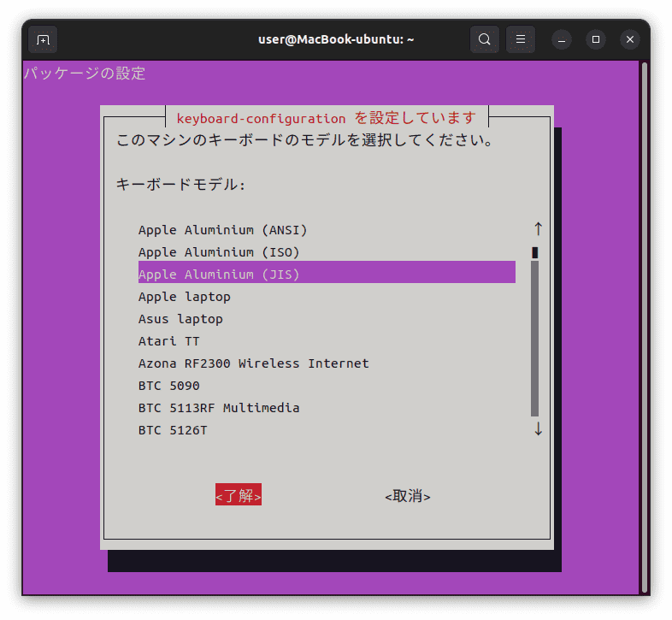Open terminal search

pos(484,39)
